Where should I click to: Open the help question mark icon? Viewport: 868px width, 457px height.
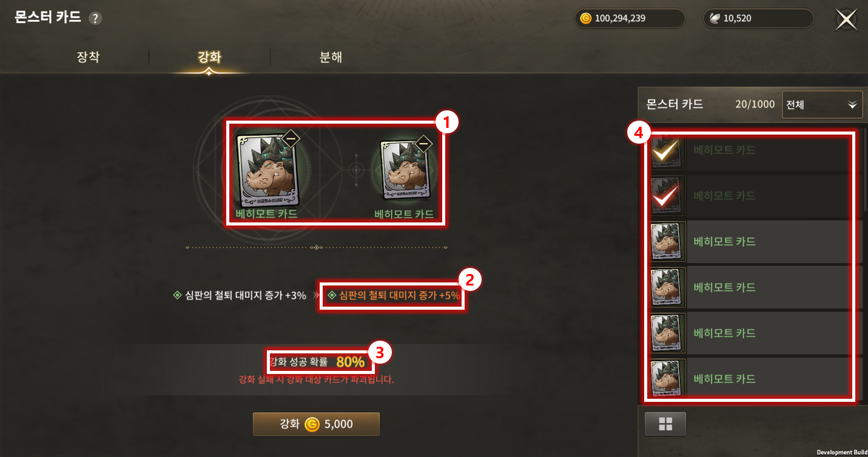coord(95,18)
